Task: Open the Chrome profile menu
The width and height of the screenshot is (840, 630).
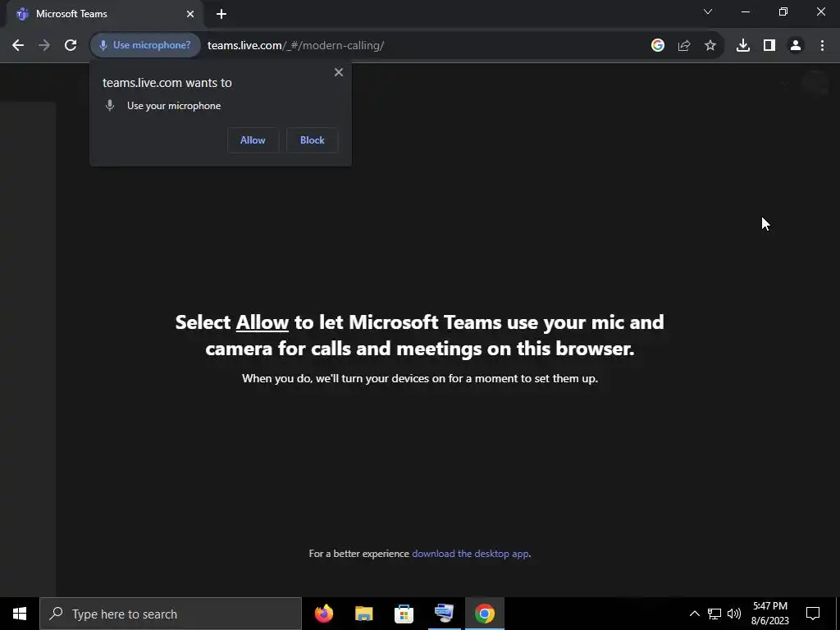Action: point(796,46)
